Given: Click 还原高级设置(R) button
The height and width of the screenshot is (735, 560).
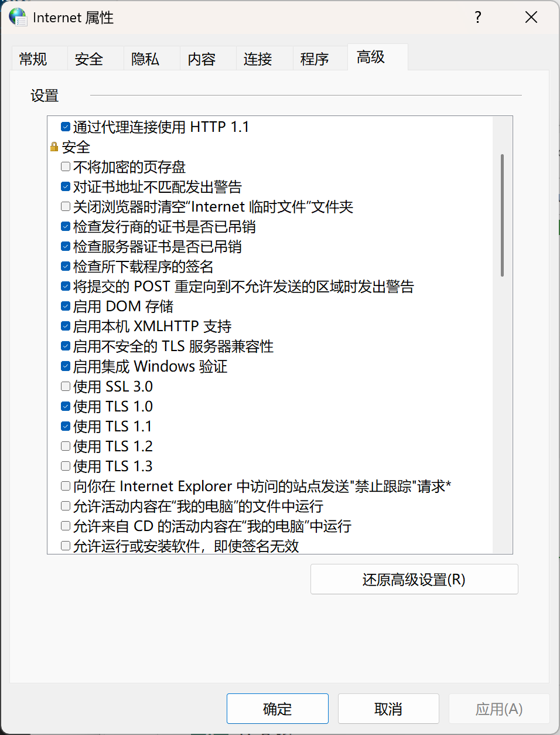Looking at the screenshot, I should (414, 579).
